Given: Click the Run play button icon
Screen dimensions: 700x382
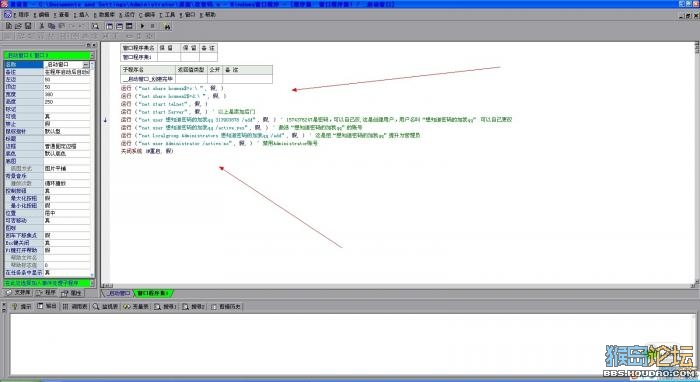Looking at the screenshot, I should (x=142, y=26).
